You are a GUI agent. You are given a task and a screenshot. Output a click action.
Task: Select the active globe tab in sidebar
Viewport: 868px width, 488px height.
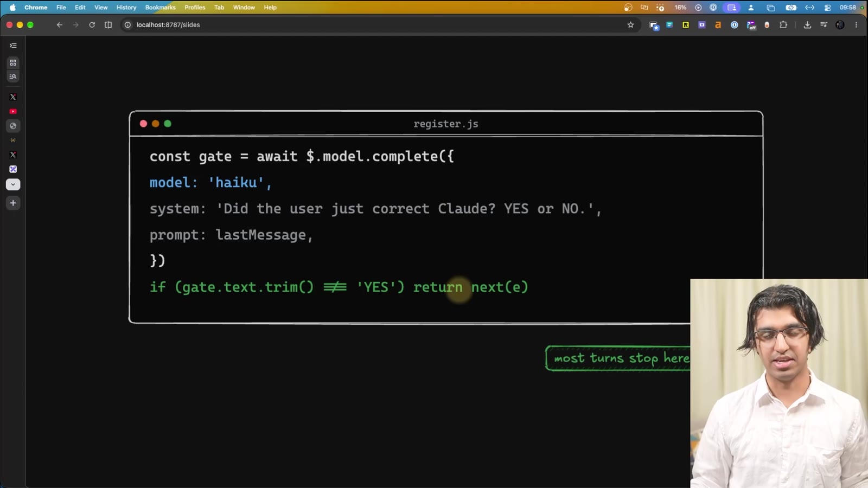coord(13,126)
